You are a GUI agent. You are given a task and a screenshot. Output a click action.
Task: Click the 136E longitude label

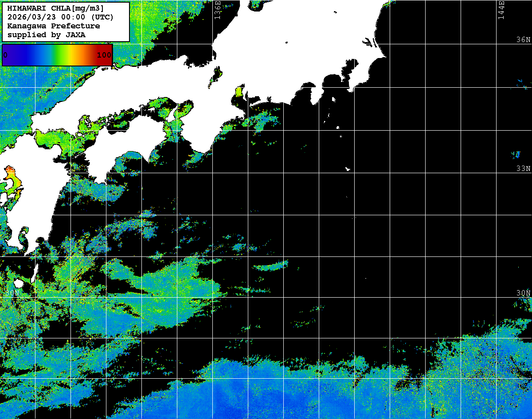click(x=217, y=9)
